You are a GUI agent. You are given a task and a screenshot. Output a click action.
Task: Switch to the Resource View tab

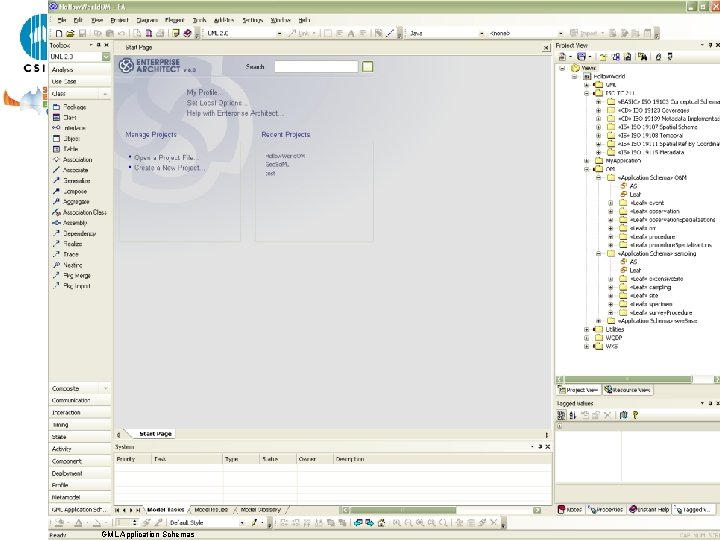(x=628, y=390)
